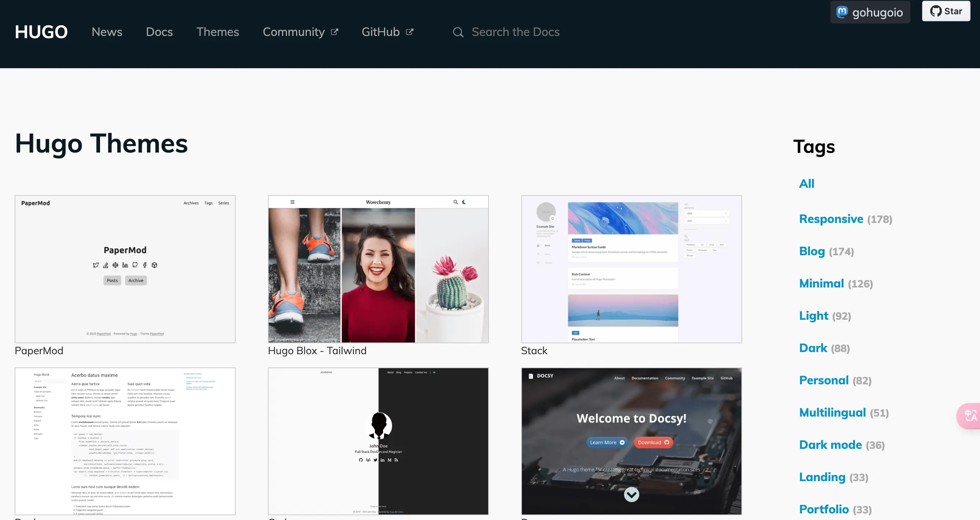The width and height of the screenshot is (980, 520).
Task: Click the Stack theme title
Action: (x=534, y=351)
